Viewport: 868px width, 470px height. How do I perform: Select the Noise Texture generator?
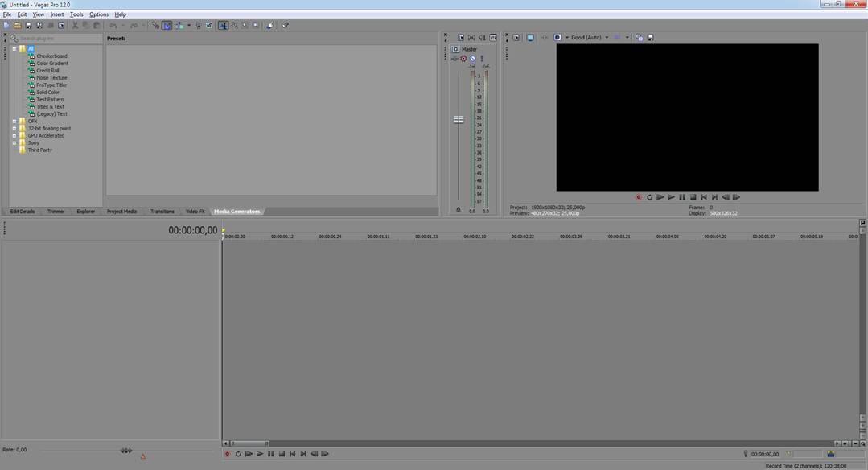(51, 77)
